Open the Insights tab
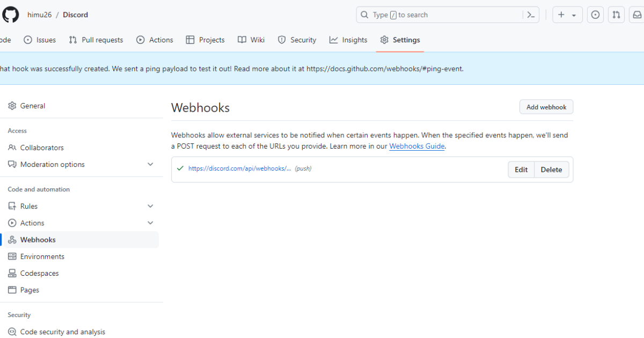 (x=348, y=40)
